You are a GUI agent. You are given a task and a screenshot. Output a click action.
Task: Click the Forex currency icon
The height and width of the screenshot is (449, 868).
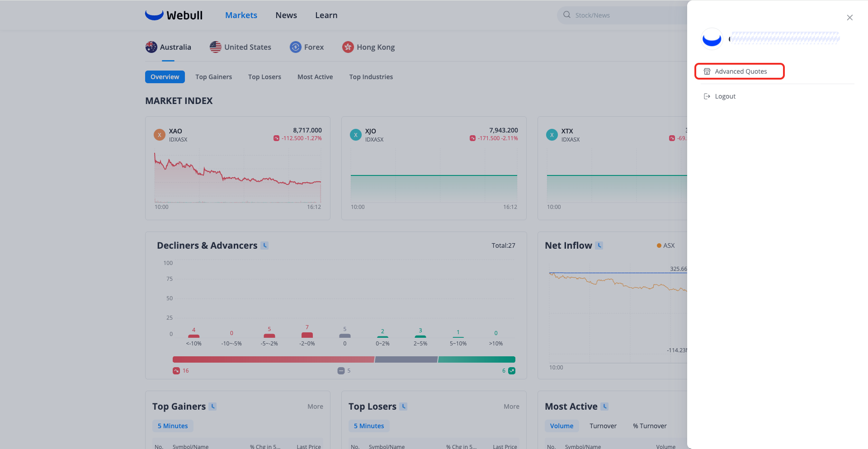[x=296, y=47]
